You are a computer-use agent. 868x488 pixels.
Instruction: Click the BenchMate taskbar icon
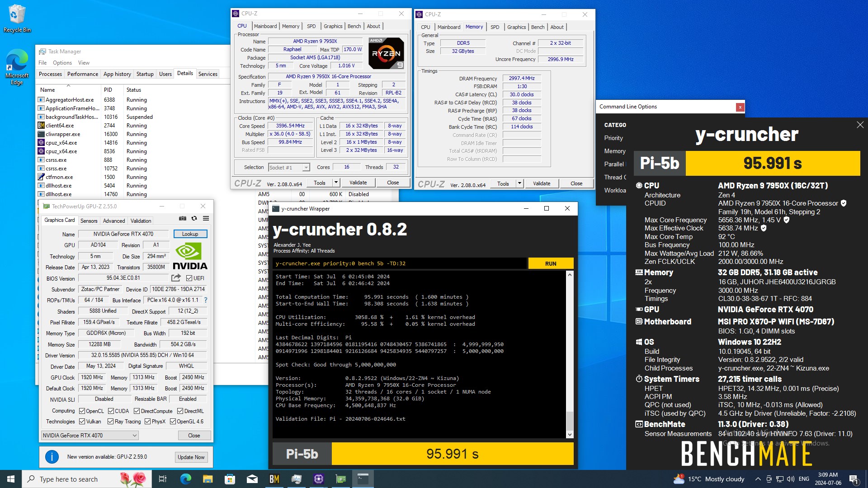pyautogui.click(x=274, y=479)
